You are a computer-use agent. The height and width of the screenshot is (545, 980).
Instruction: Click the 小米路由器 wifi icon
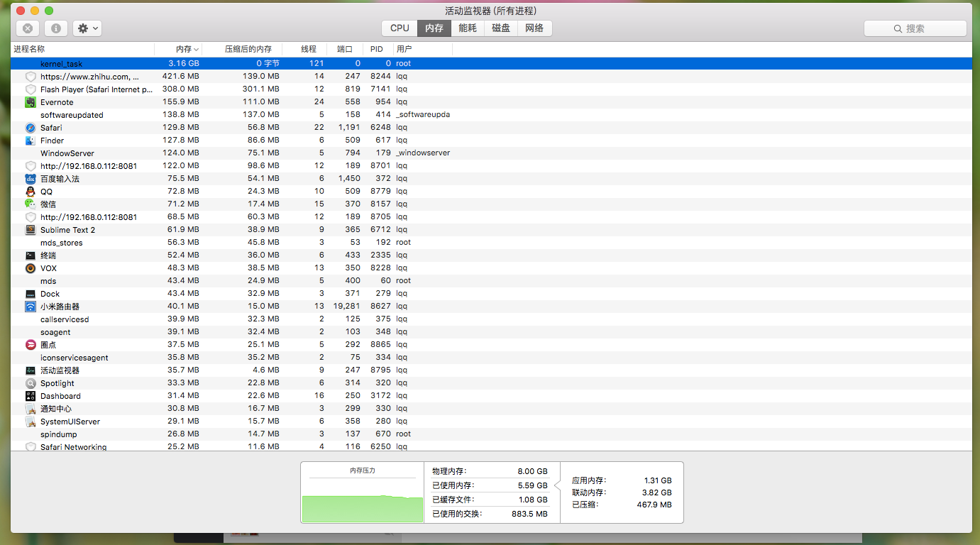point(31,307)
